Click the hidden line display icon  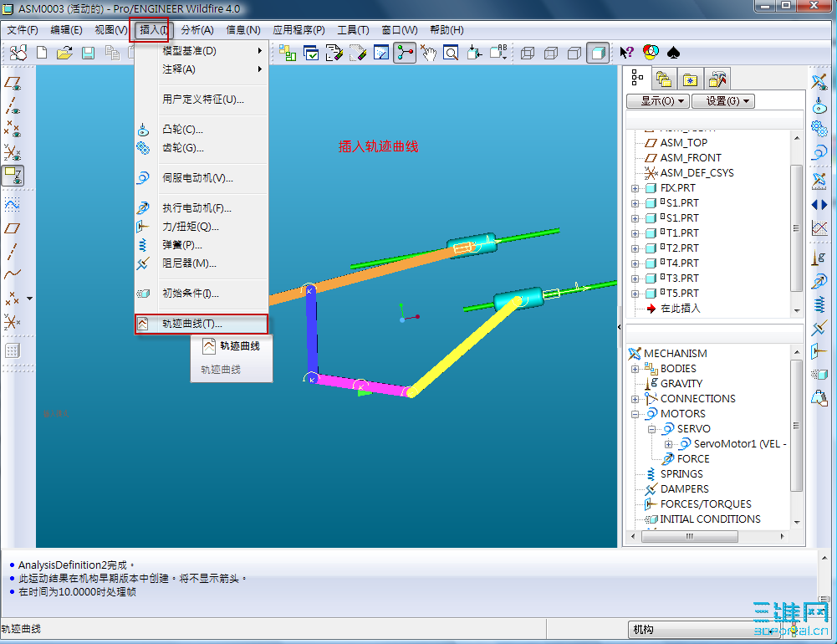point(551,53)
